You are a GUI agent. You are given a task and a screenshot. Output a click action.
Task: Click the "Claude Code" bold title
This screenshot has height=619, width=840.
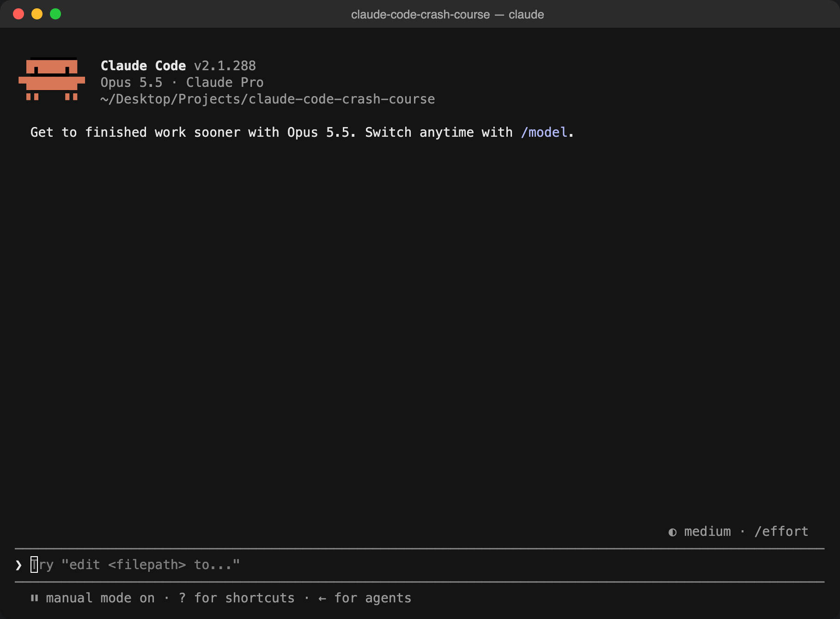coord(143,66)
